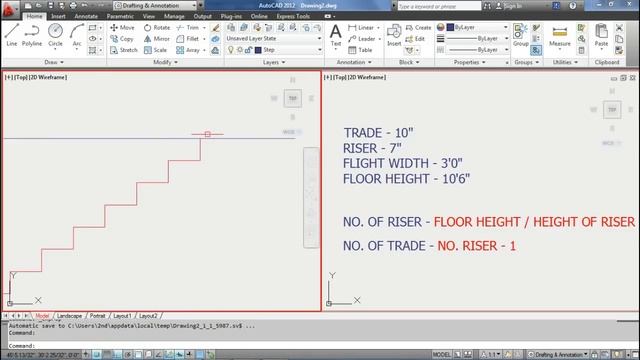Toggle Step layer on/off lightbulb
The height and width of the screenshot is (360, 640).
(231, 50)
